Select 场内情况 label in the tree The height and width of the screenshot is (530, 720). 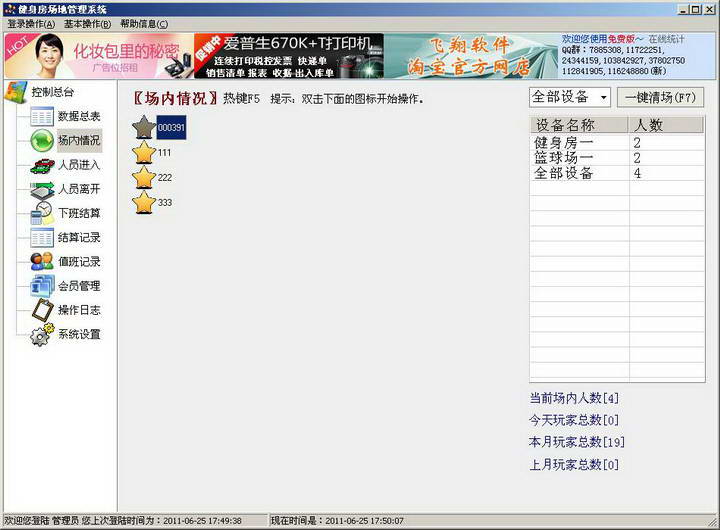pos(79,140)
